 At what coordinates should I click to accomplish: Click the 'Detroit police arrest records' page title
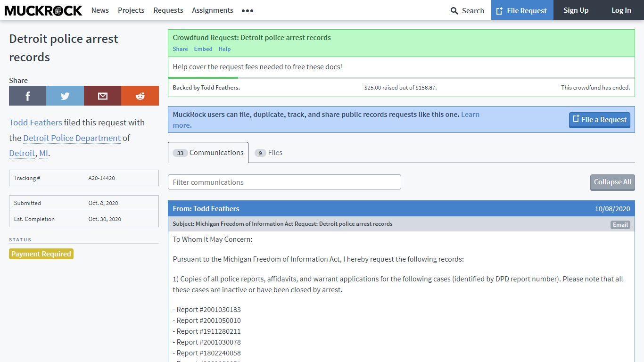coord(64,48)
